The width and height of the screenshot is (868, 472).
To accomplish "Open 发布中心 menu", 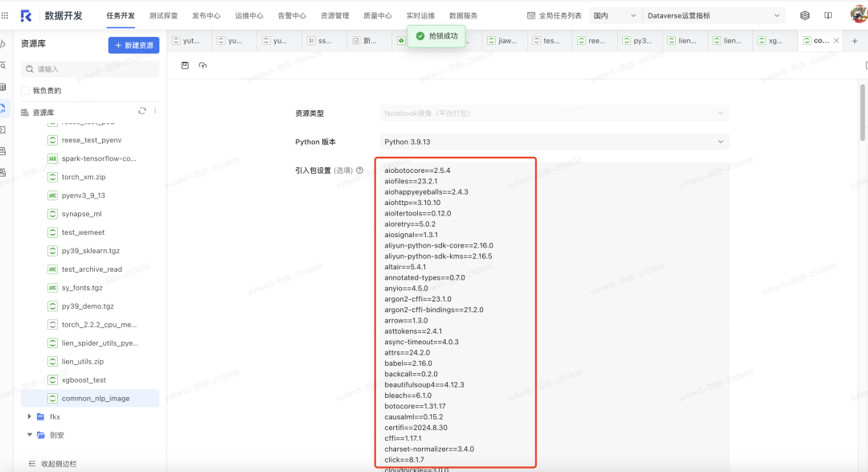I will [x=206, y=15].
